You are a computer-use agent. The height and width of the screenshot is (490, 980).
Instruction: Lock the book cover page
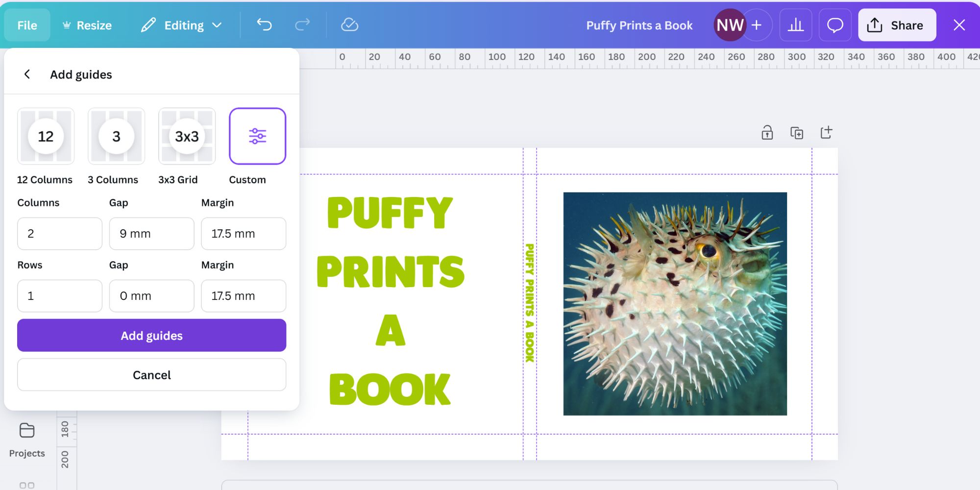point(767,132)
